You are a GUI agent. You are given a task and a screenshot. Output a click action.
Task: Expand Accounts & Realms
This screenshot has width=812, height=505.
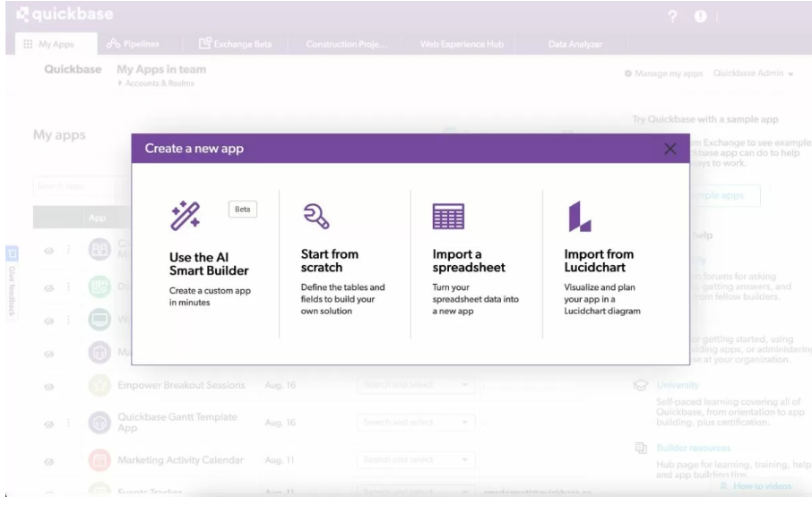156,83
